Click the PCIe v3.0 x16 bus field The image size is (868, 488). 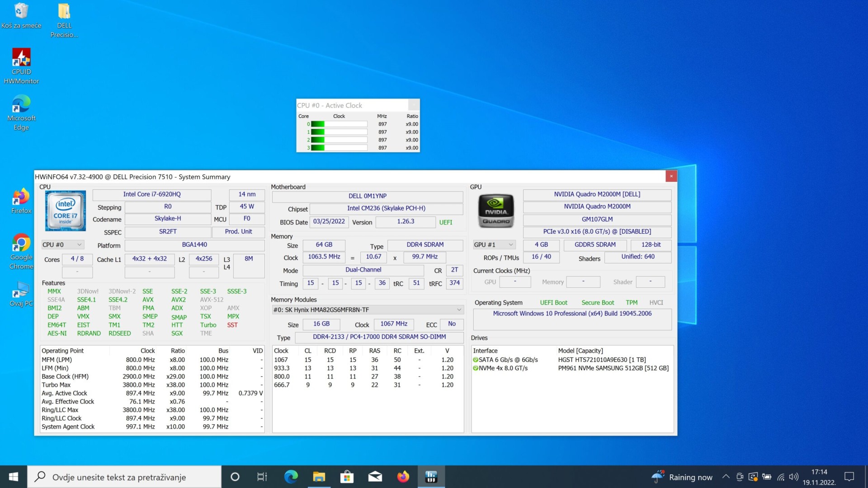coord(597,231)
